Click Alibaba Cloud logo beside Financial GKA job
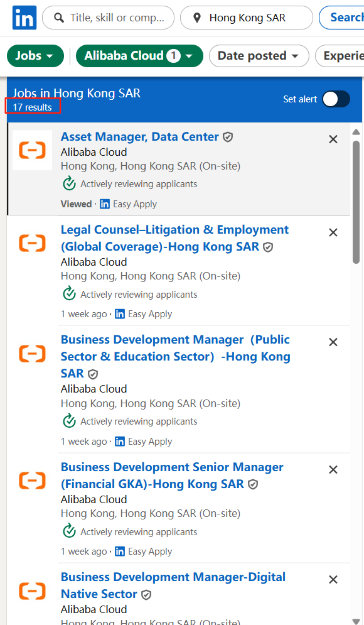 [x=32, y=481]
